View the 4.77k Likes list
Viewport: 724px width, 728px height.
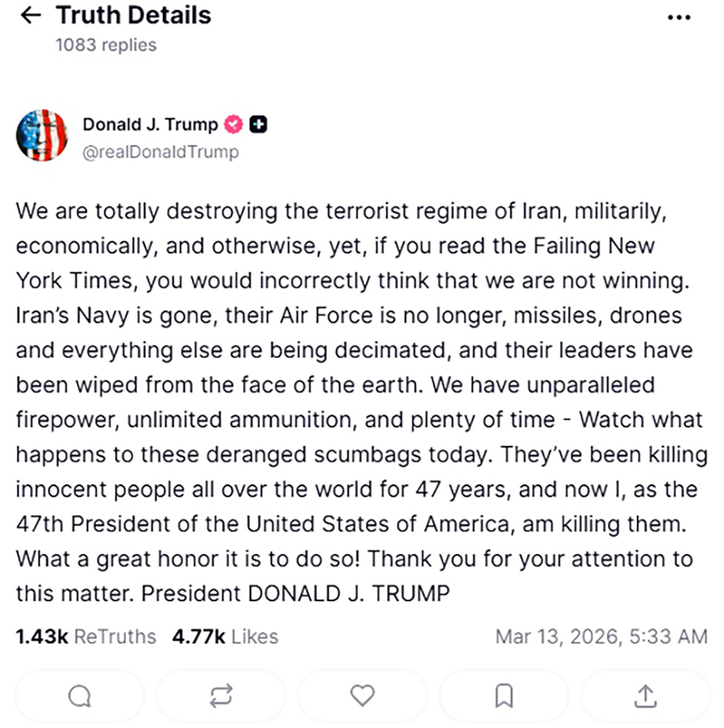tap(225, 637)
